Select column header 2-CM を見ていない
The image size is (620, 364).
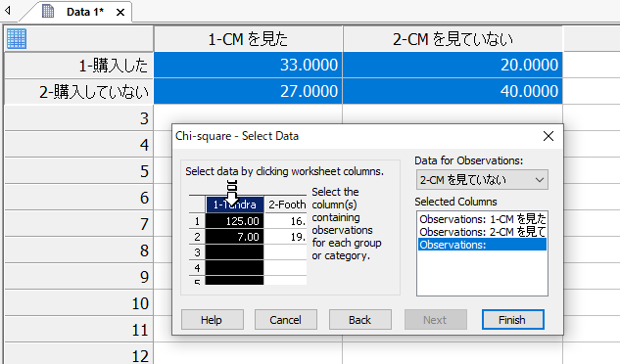pos(453,39)
